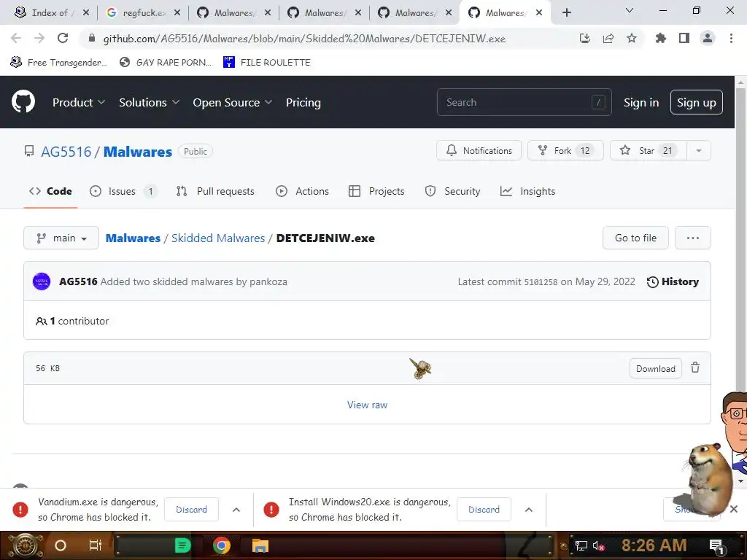Screen dimensions: 747x560
Task: Click the Skidded Malwares breadcrumb
Action: pos(217,238)
